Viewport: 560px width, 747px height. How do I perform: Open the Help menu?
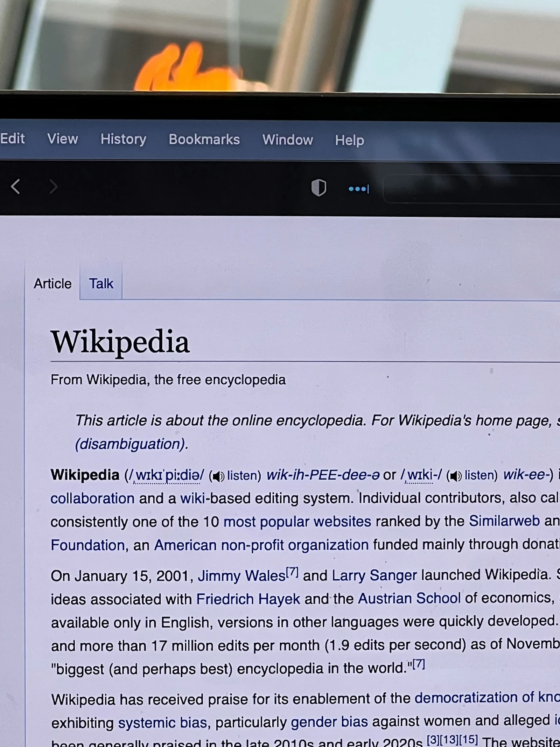coord(350,140)
